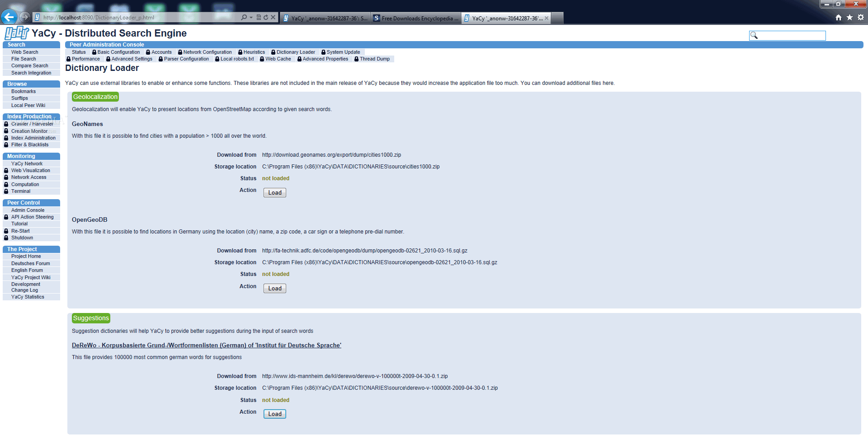
Task: Open browser tools gear icon
Action: 860,17
